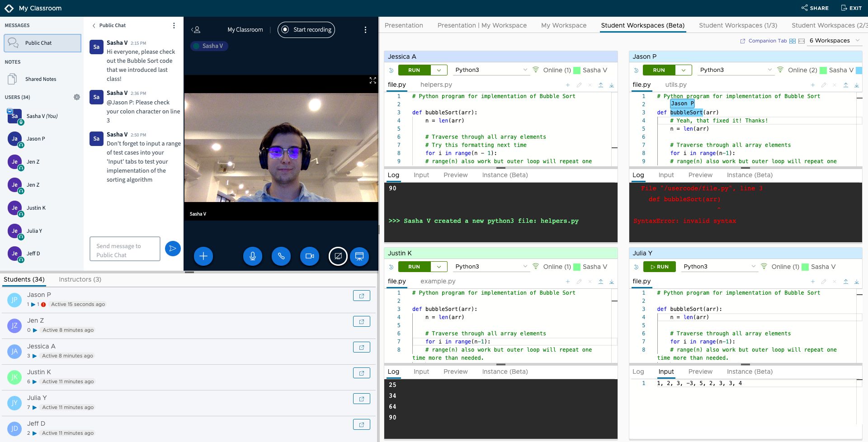Image resolution: width=868 pixels, height=442 pixels.
Task: Click the Public Chat message input field
Action: [125, 249]
